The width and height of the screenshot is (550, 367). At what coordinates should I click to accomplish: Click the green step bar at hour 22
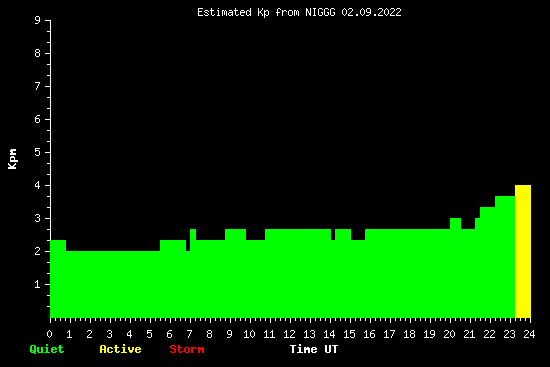(x=488, y=212)
